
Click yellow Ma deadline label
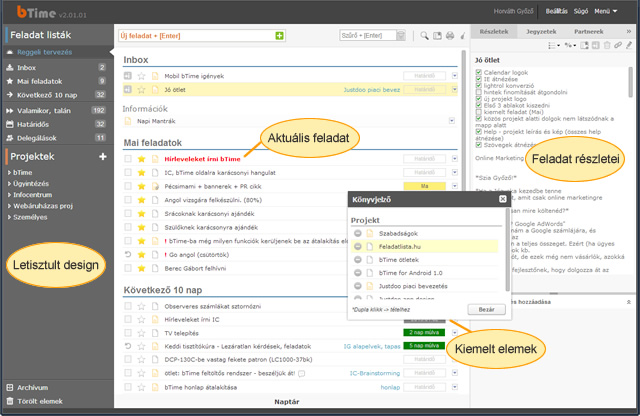424,186
